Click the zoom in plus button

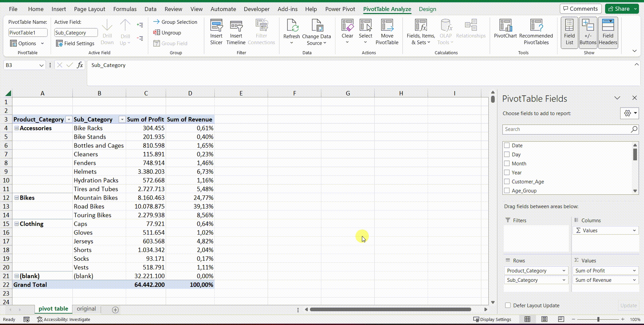623,319
